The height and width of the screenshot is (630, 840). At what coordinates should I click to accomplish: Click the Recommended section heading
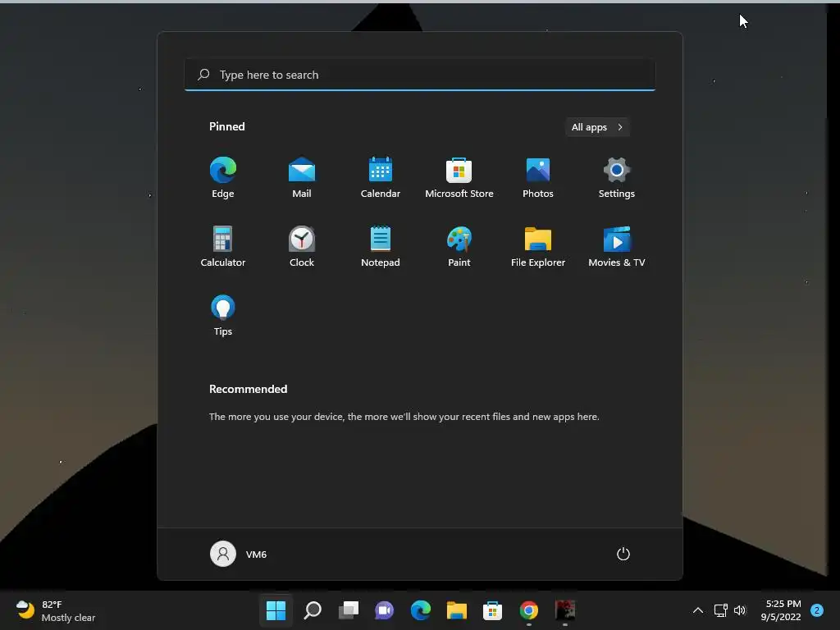click(x=248, y=389)
